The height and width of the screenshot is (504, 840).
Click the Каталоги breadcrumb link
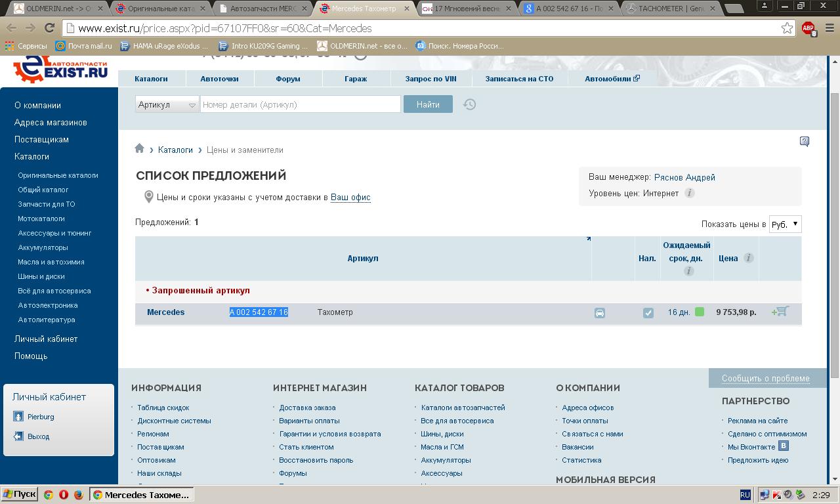[x=175, y=150]
